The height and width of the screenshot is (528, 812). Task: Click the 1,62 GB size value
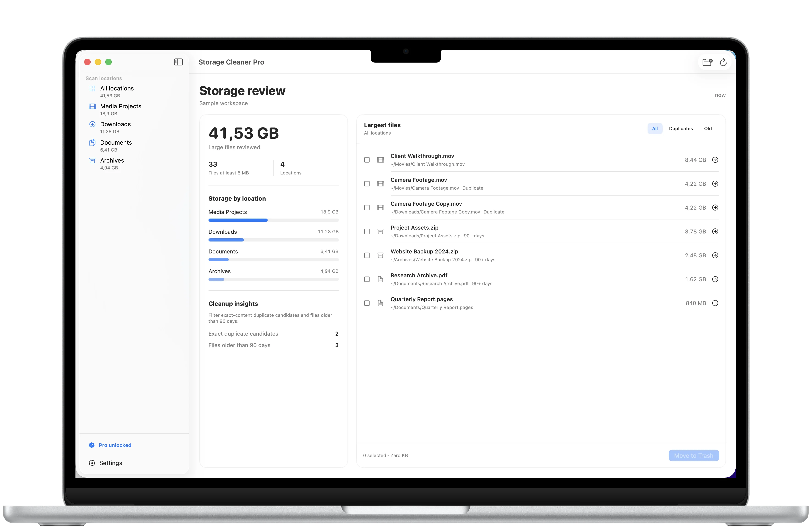click(695, 279)
